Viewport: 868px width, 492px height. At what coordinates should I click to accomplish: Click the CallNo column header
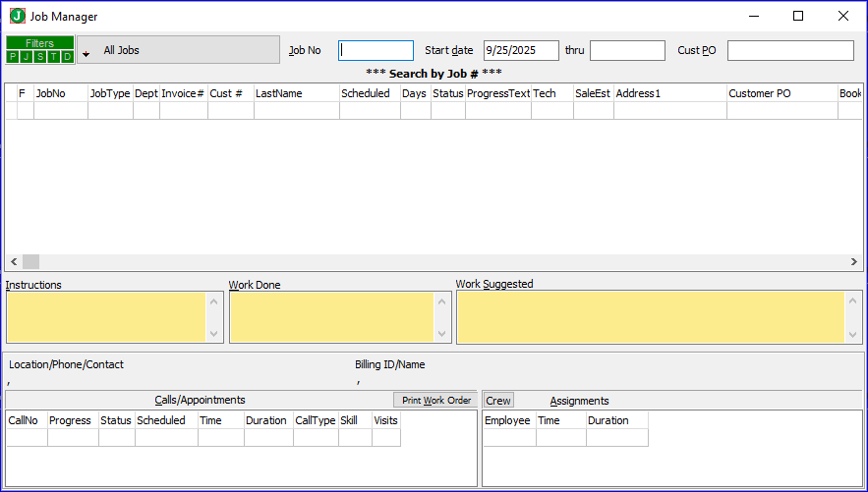coord(28,420)
